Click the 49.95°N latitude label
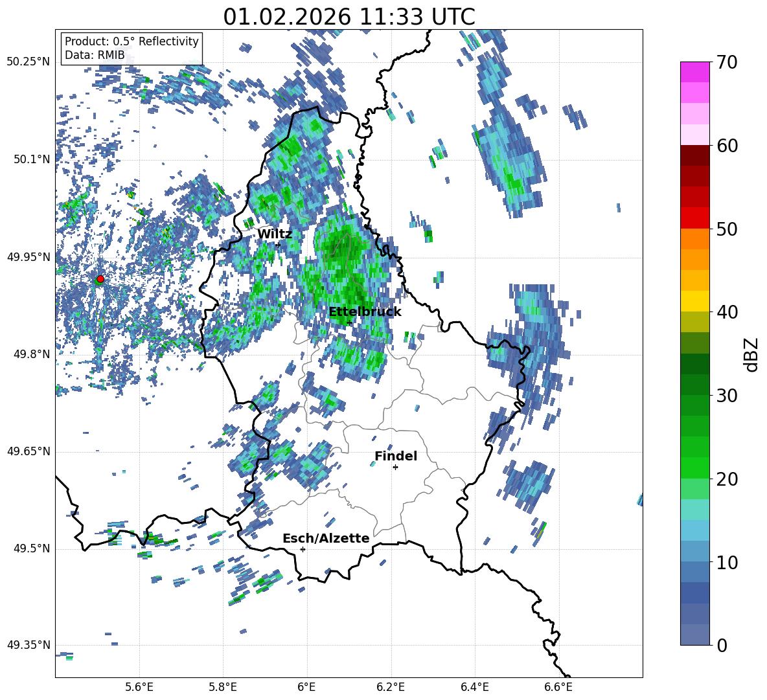Screen dimensions: 767x700 [29, 256]
